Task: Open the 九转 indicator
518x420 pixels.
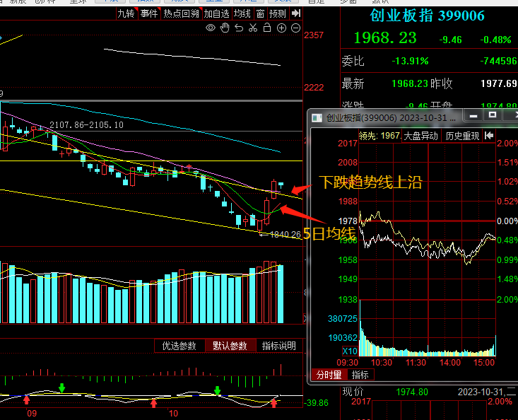Action: click(126, 13)
